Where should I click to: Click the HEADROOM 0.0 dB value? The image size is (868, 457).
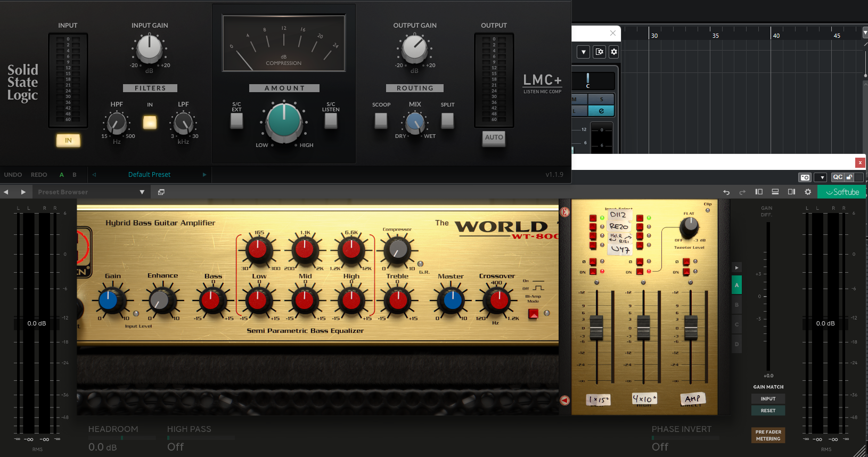[102, 447]
